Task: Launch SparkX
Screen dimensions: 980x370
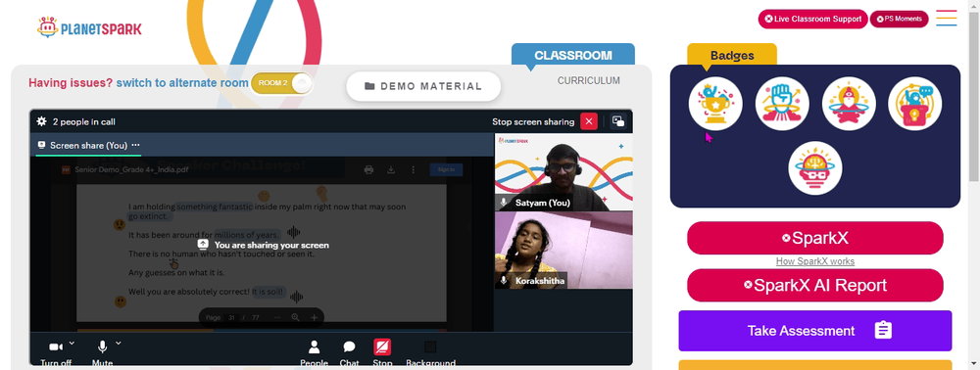Action: click(x=815, y=238)
